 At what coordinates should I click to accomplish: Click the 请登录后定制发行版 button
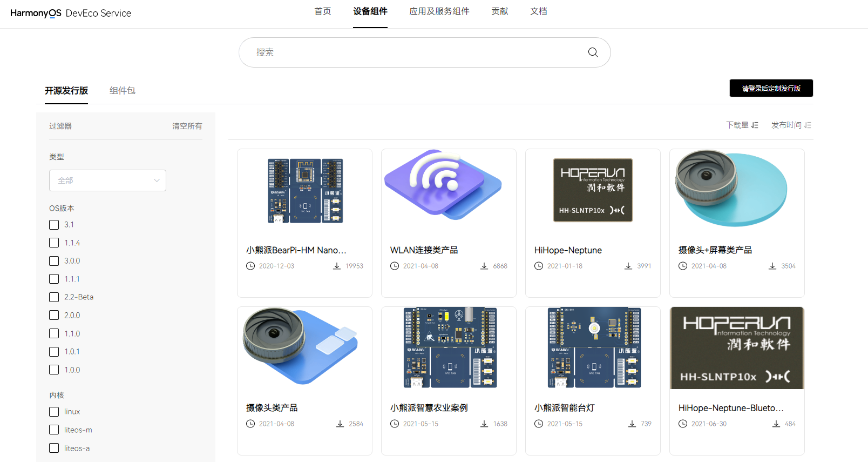pos(771,88)
